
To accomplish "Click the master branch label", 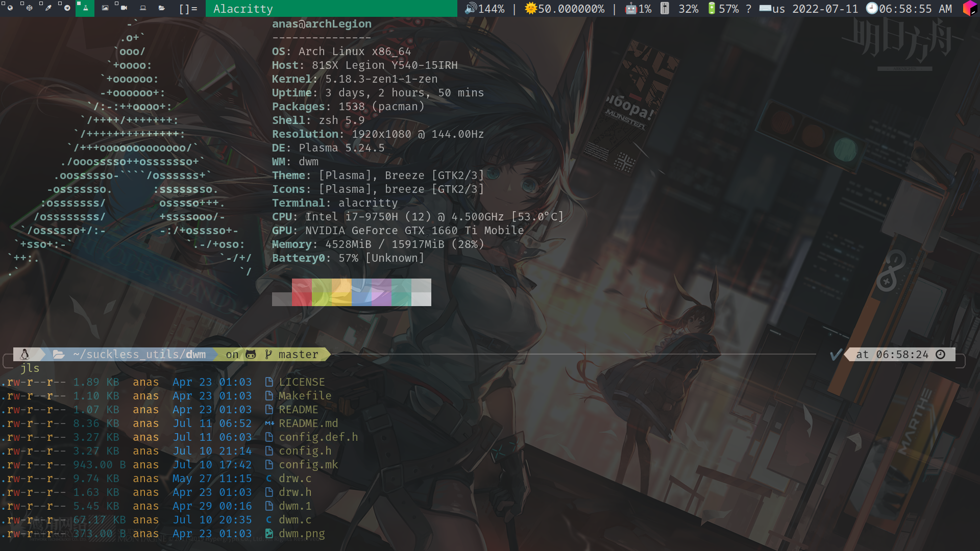I will coord(298,354).
